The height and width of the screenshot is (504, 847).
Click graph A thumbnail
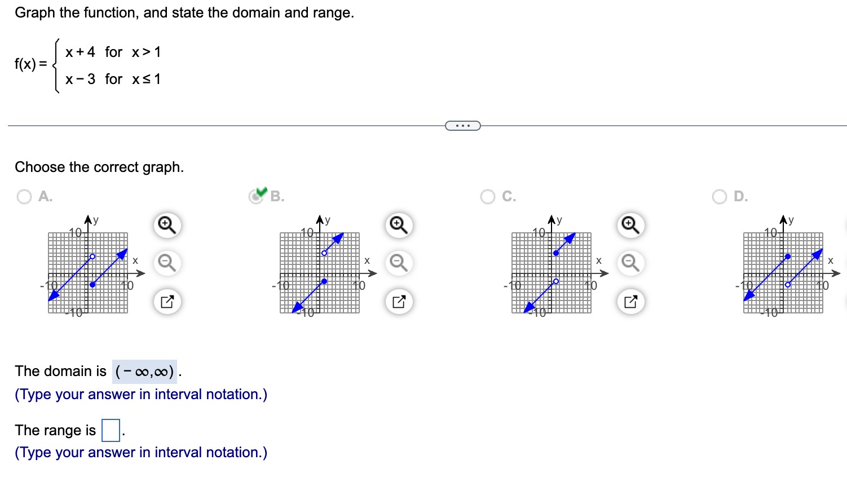pos(89,272)
